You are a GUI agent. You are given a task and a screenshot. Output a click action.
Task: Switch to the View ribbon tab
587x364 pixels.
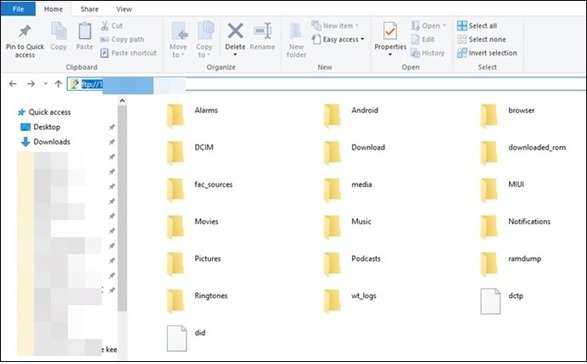tap(124, 9)
